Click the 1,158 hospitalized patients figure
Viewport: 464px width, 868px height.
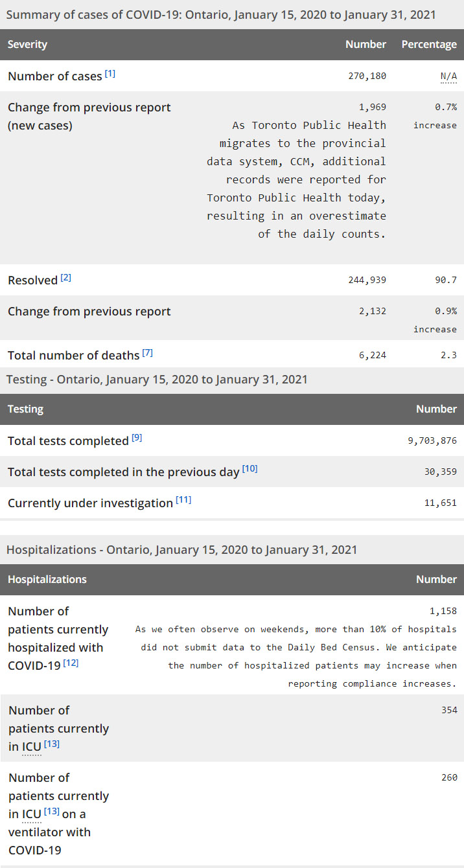[443, 611]
